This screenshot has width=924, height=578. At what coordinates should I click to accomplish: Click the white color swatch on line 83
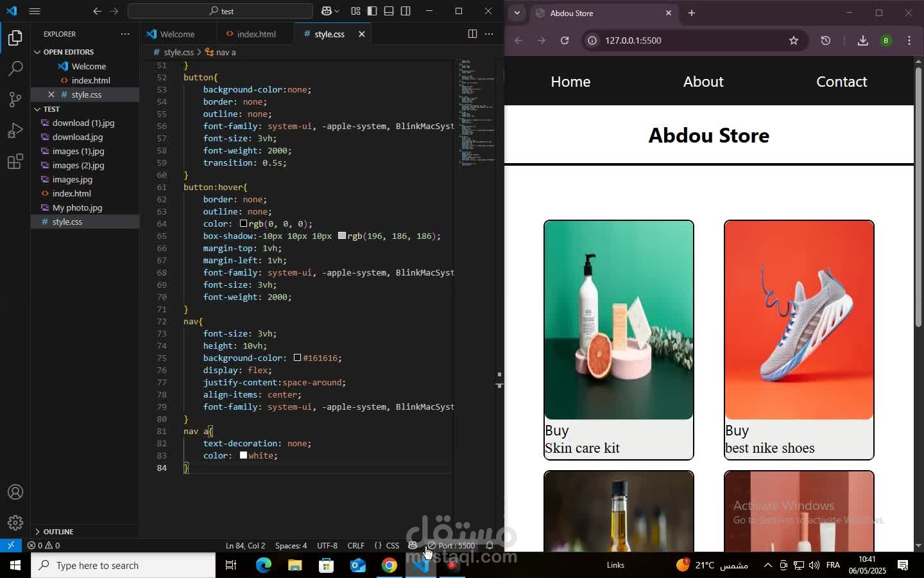point(244,455)
